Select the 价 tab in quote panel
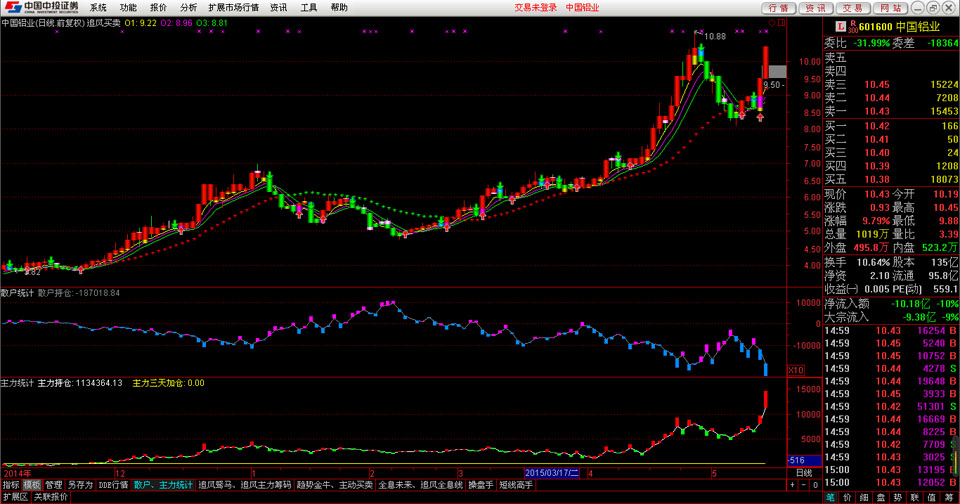Screen dimensions: 960x504 (848, 498)
